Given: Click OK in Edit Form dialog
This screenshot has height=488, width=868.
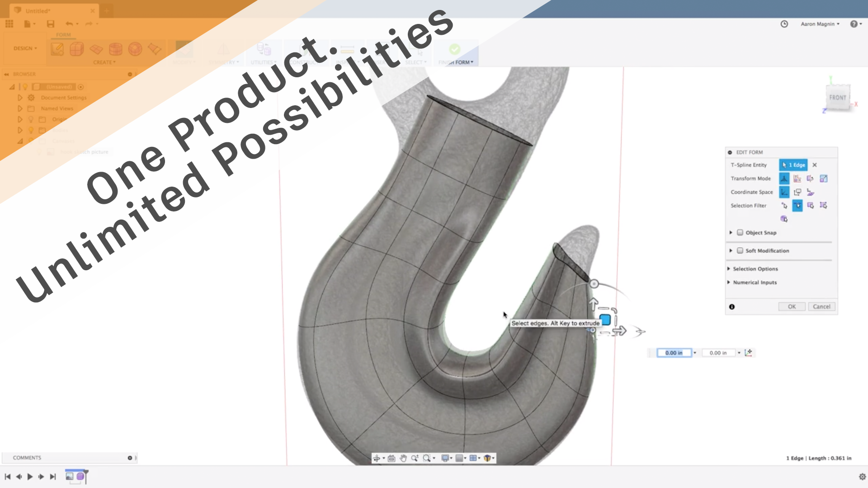Looking at the screenshot, I should coord(792,307).
